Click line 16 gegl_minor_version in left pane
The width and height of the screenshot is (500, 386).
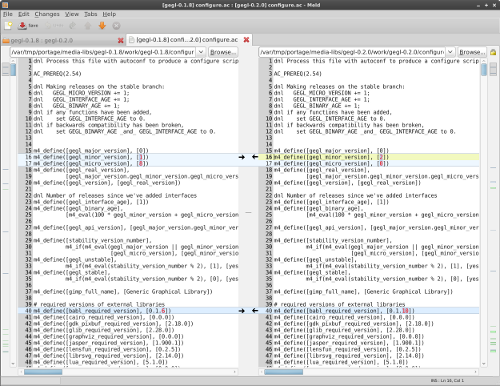tap(91, 157)
